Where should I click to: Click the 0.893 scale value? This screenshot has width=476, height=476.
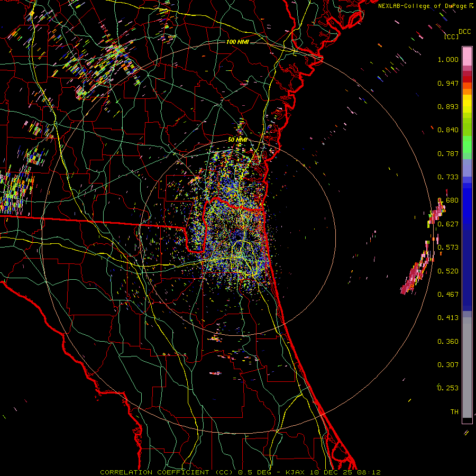[448, 106]
